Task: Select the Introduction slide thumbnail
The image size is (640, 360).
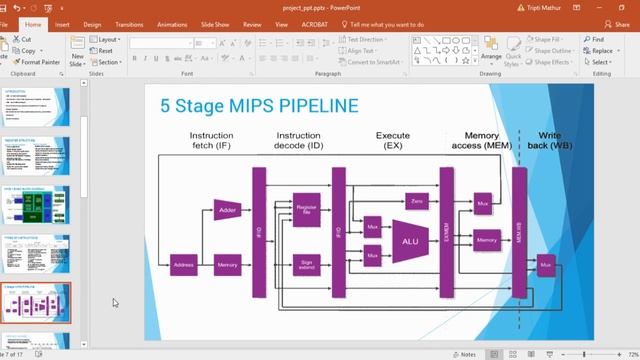Action: [x=36, y=107]
